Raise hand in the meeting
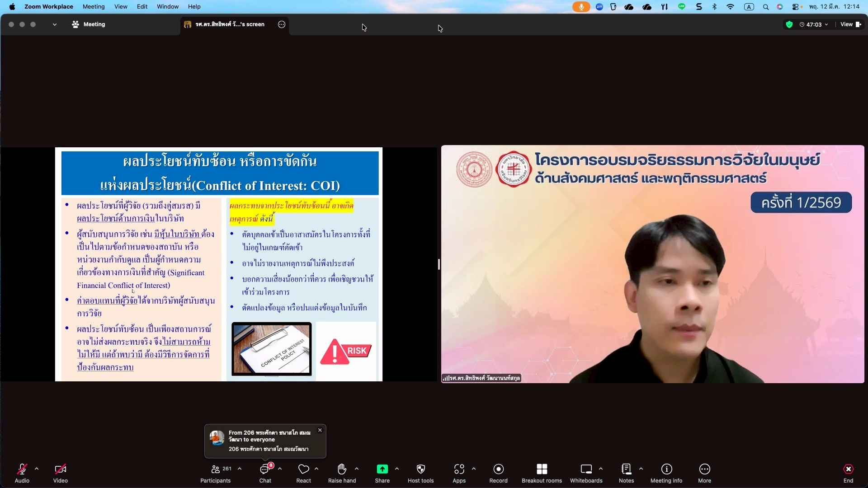The image size is (868, 488). pos(342,473)
